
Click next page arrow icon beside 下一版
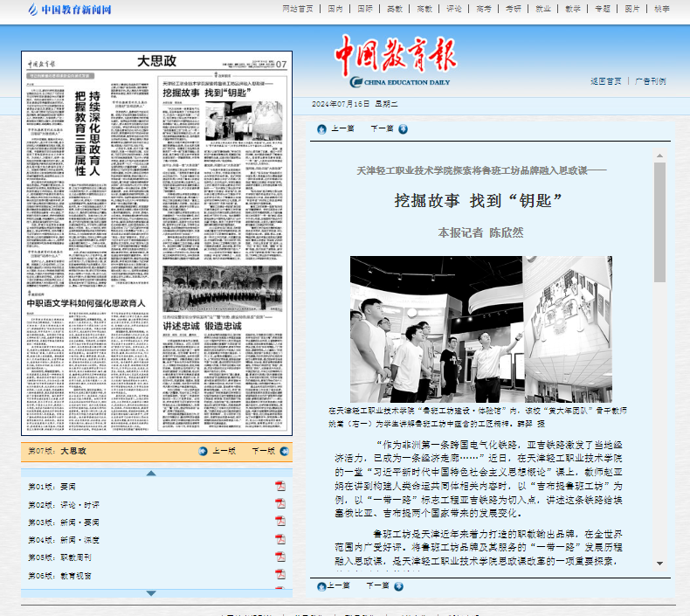tap(283, 452)
